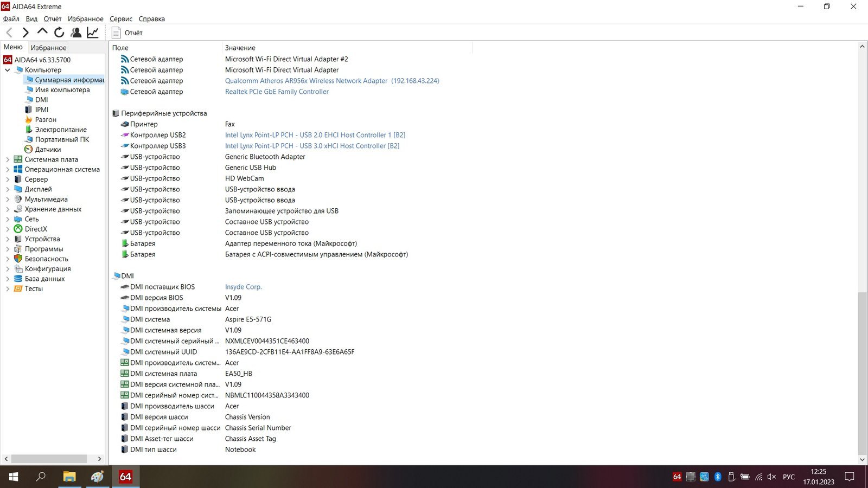Screen dimensions: 868x488
Task: Select the Принтер row
Action: (144, 124)
